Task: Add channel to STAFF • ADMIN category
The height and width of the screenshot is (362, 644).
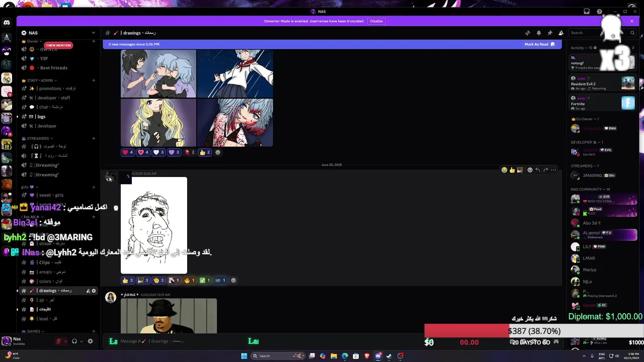Action: [x=94, y=80]
